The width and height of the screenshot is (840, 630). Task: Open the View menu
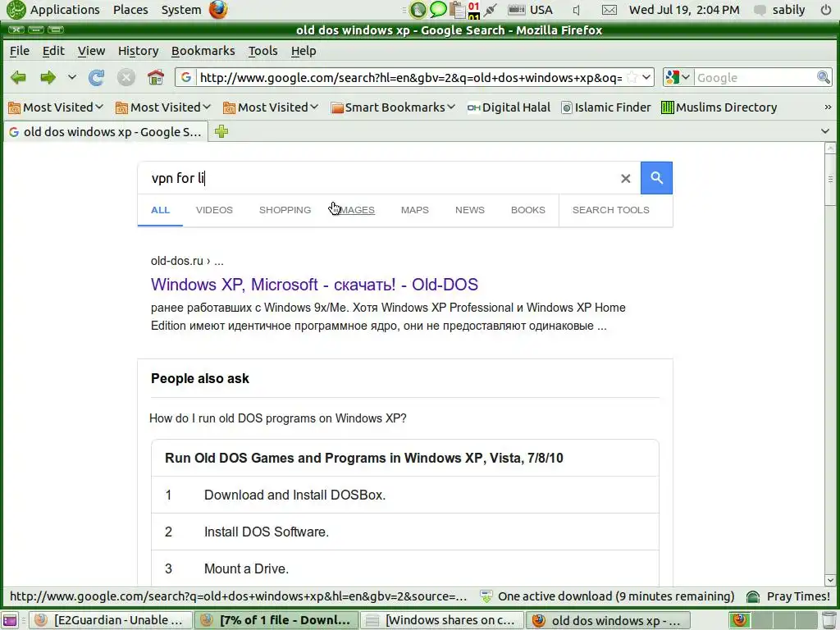click(91, 51)
